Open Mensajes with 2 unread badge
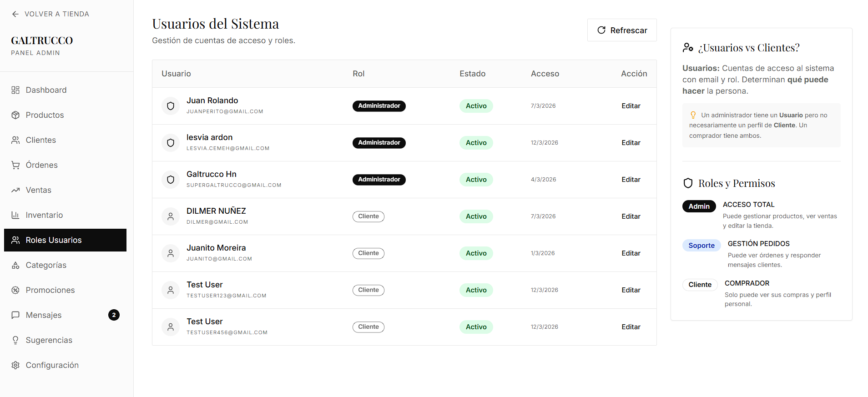 pyautogui.click(x=44, y=315)
